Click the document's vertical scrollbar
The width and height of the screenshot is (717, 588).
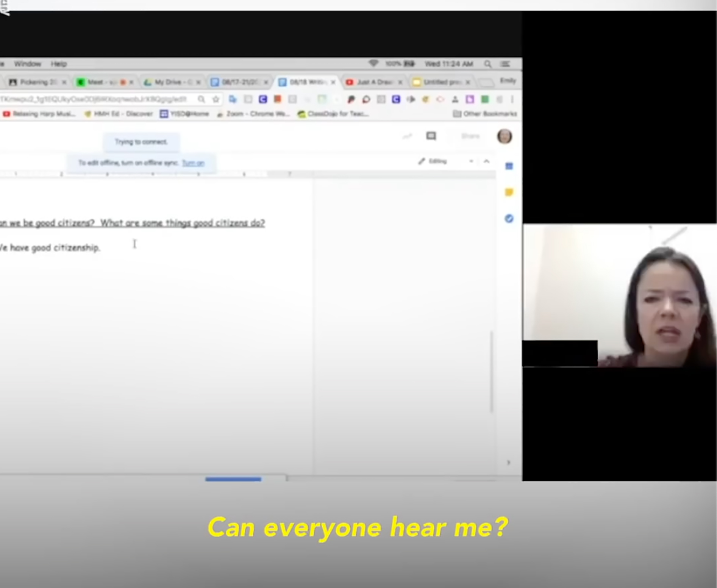(x=492, y=371)
